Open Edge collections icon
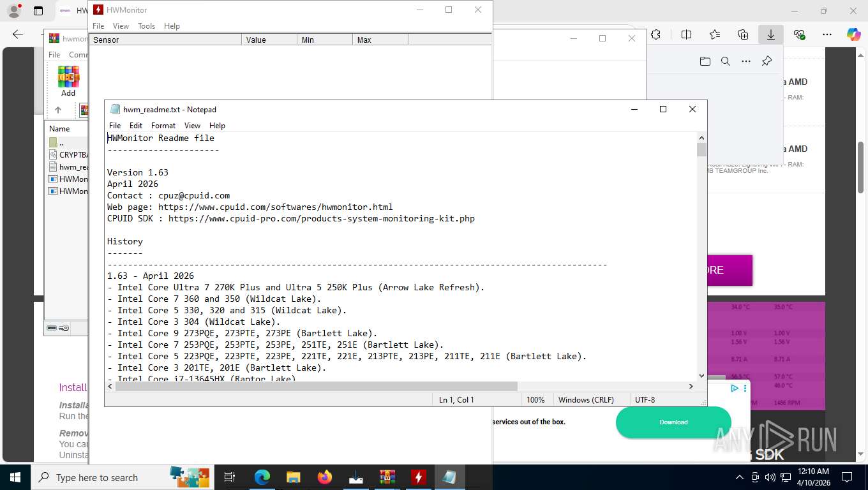The height and width of the screenshot is (490, 868). 743,34
